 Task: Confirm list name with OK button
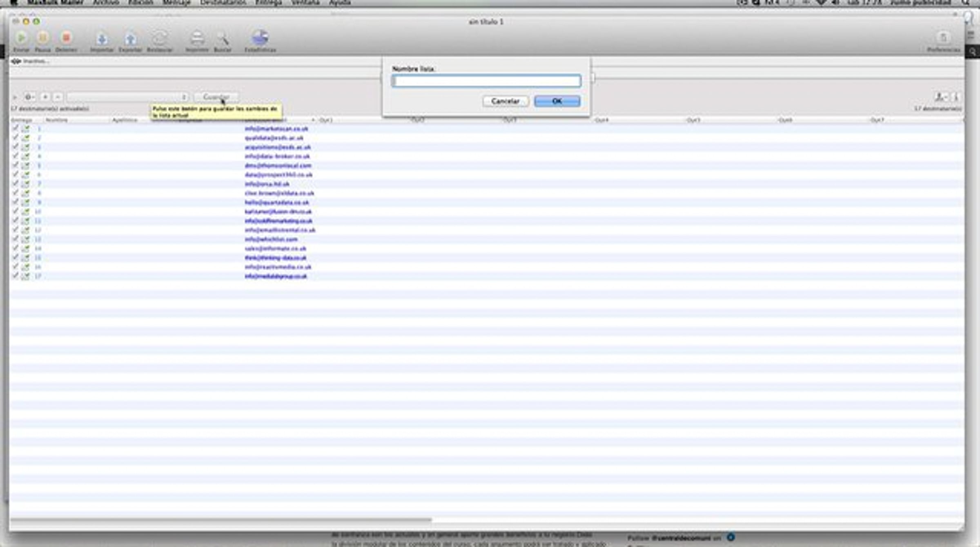pyautogui.click(x=557, y=101)
